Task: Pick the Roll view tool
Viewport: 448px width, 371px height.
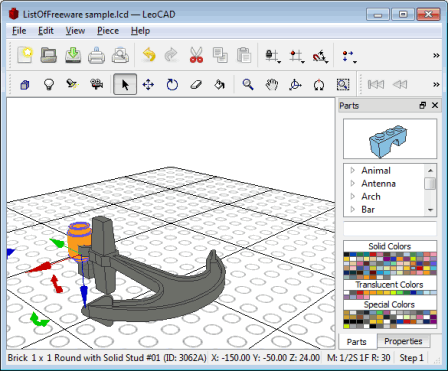Action: pyautogui.click(x=319, y=85)
